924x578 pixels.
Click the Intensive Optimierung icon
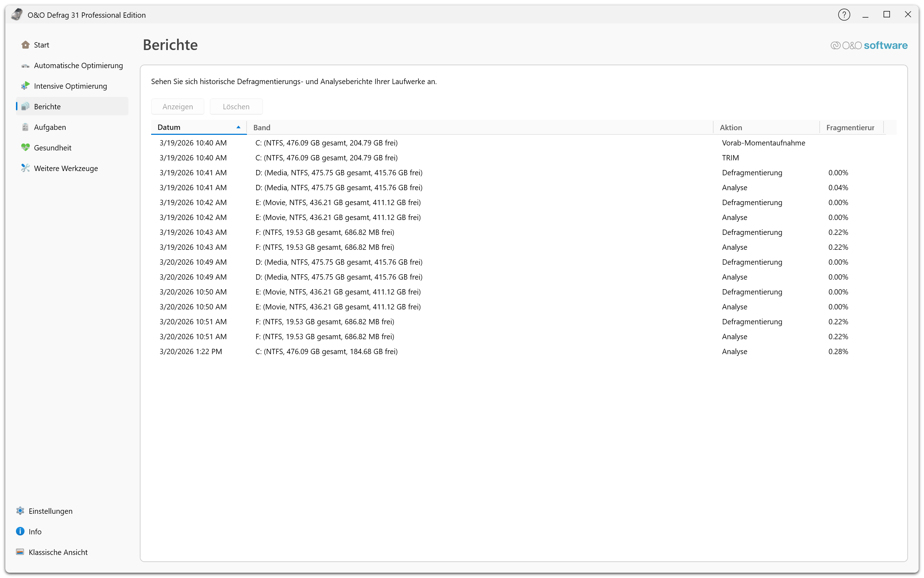[x=25, y=86]
